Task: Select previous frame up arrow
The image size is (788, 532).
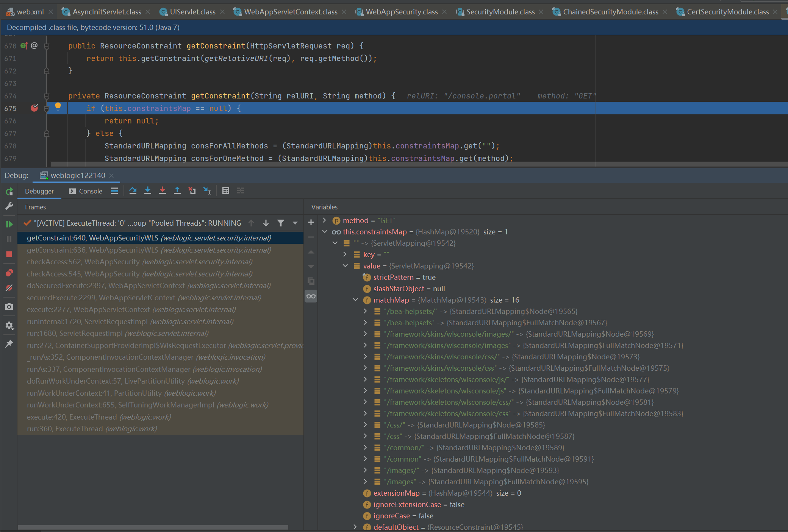Action: point(251,223)
